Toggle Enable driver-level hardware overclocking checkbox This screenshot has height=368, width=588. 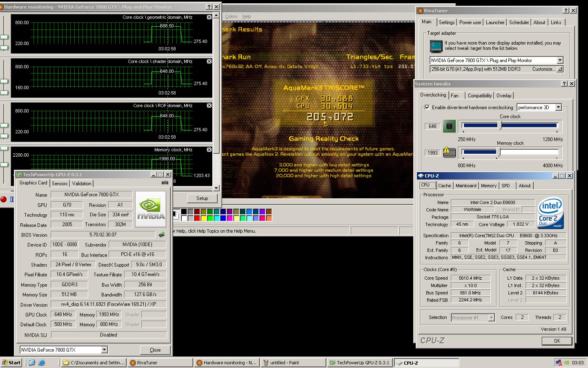point(427,108)
